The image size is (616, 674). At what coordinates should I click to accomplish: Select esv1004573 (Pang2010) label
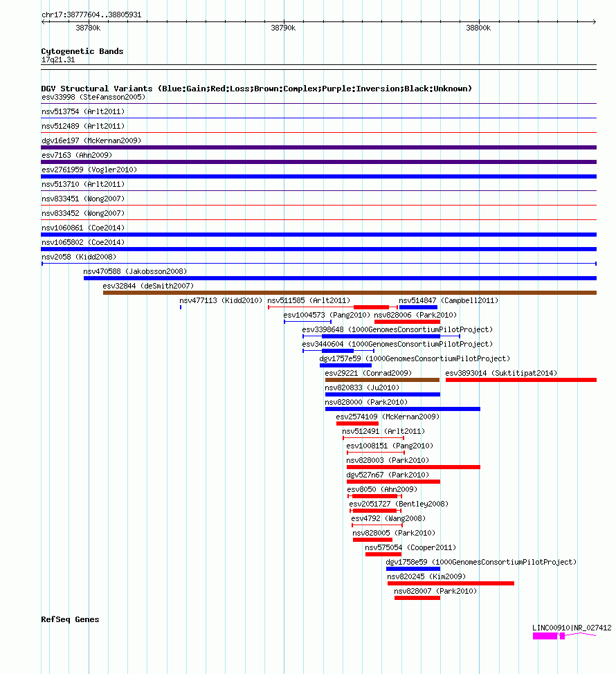coord(327,315)
